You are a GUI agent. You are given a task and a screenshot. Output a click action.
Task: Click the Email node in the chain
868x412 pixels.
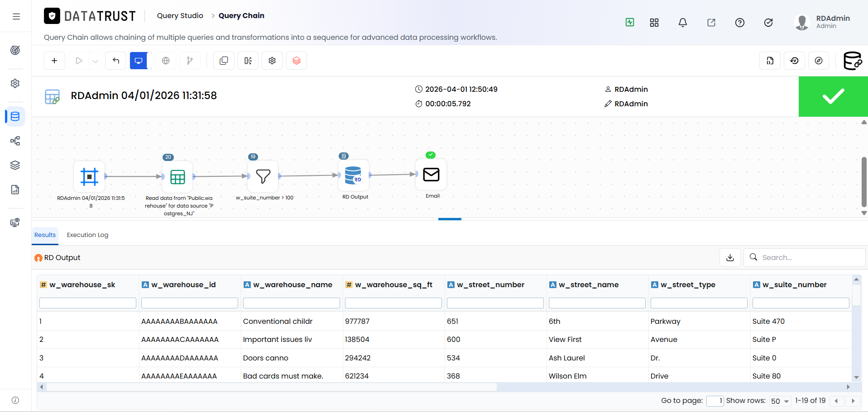tap(431, 175)
